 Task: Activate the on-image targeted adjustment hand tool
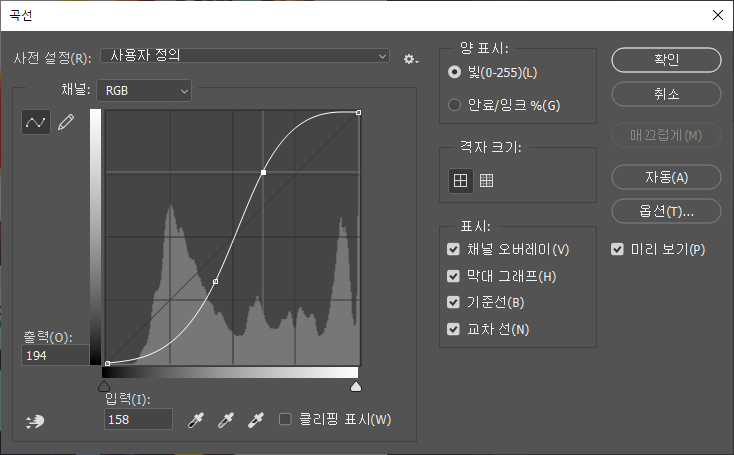(x=35, y=421)
